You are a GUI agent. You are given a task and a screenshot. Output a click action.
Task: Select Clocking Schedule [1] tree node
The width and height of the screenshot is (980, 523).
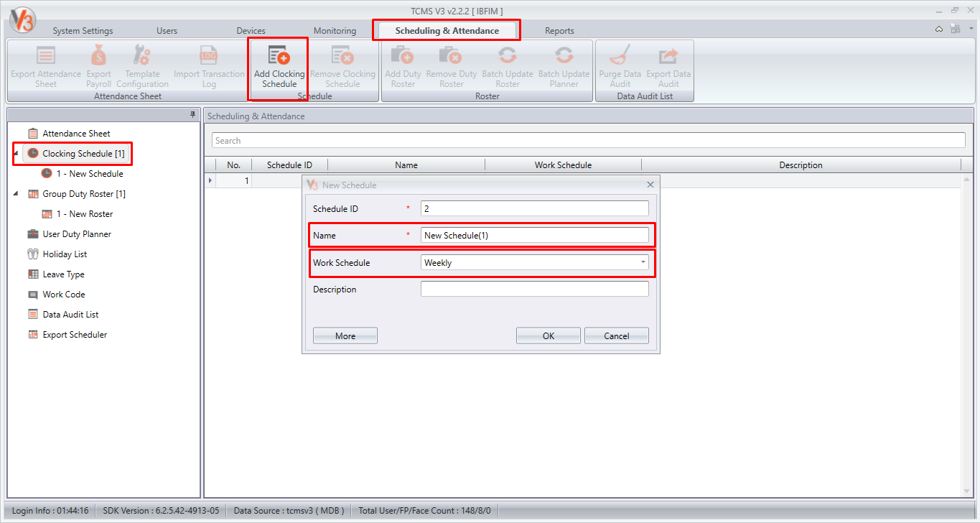coord(75,154)
